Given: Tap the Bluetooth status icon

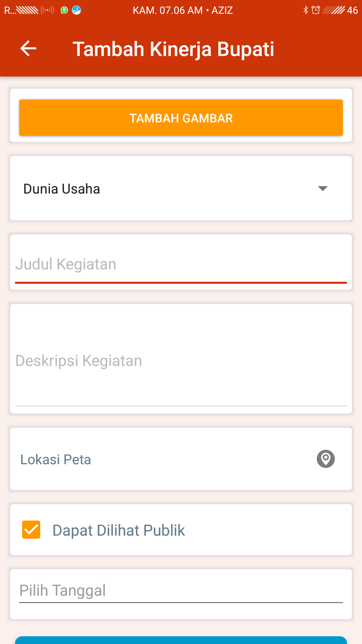Looking at the screenshot, I should tap(305, 10).
